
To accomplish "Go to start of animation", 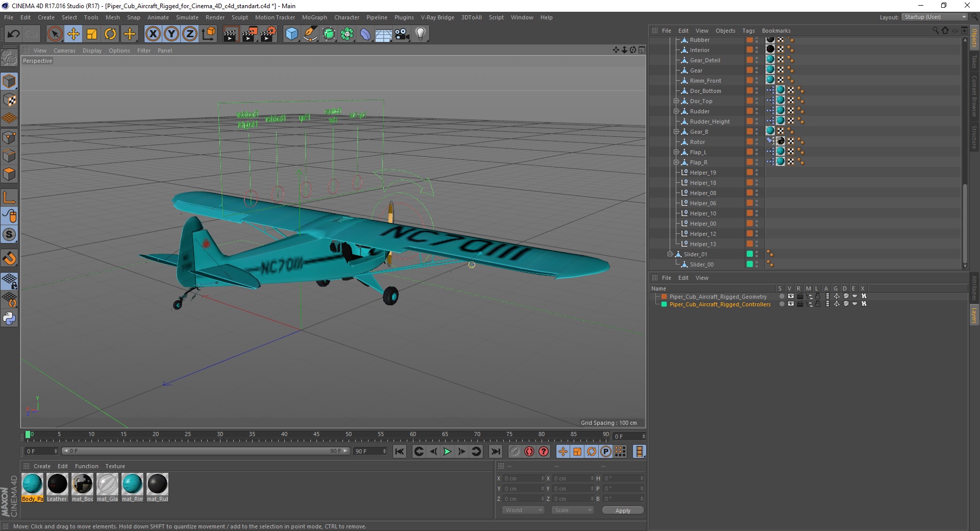I will tap(400, 451).
